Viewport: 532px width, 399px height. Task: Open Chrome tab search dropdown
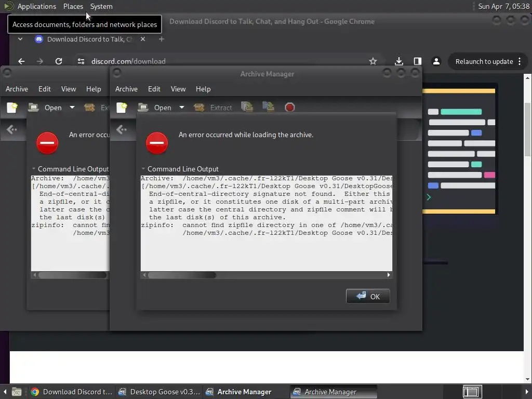20,39
